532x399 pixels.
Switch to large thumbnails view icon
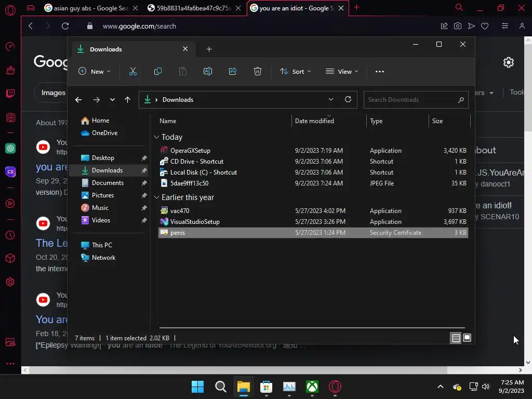tap(467, 338)
